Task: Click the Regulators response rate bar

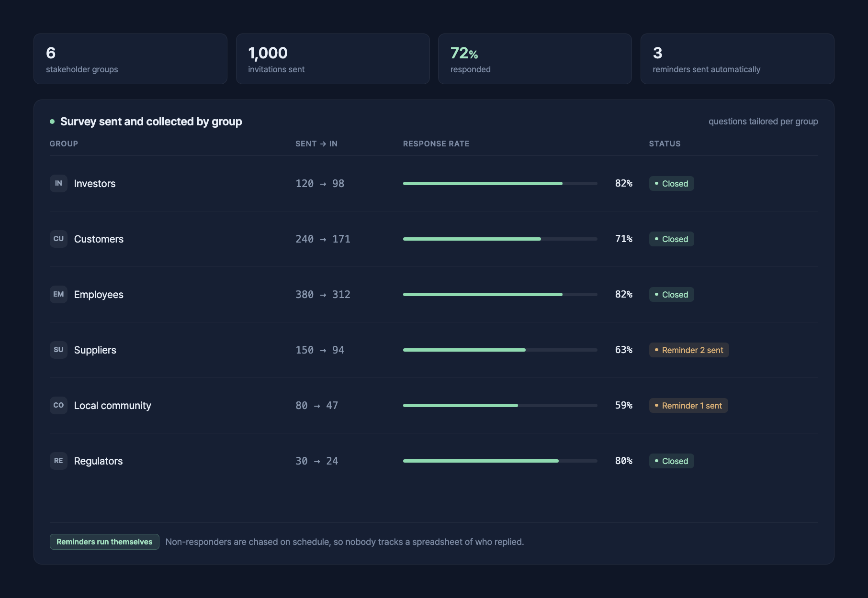Action: [x=500, y=461]
